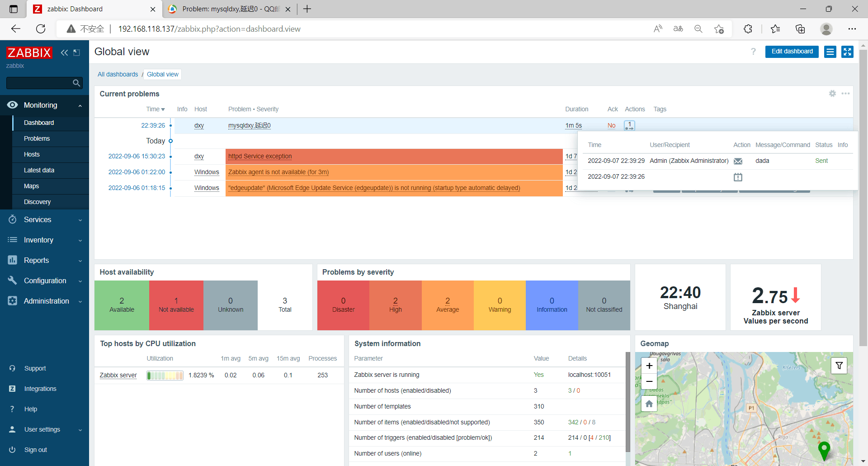Click the Geomap home view icon
The image size is (868, 466).
pos(649,404)
